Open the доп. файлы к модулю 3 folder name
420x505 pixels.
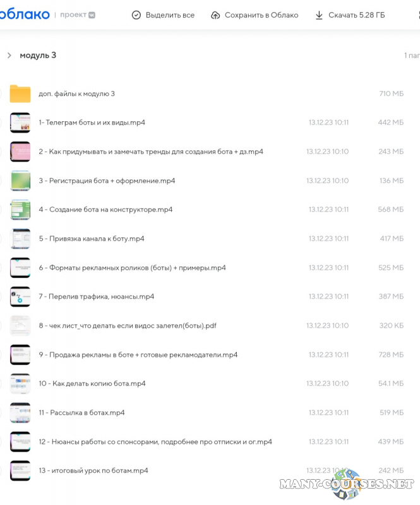coord(76,94)
